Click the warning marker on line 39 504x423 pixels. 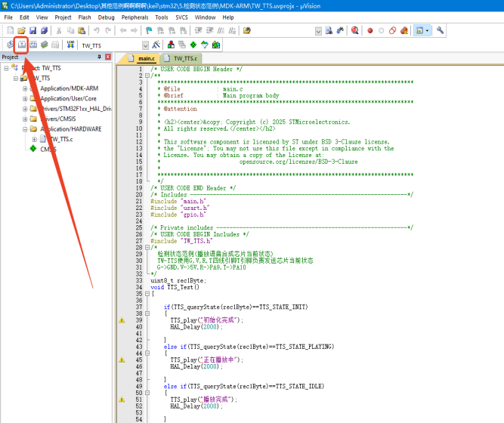[x=122, y=320]
